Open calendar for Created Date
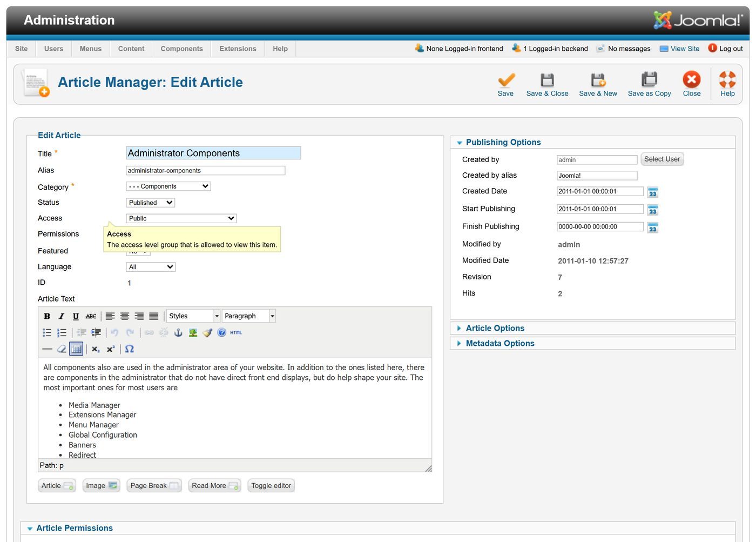This screenshot has width=756, height=542. (x=652, y=192)
